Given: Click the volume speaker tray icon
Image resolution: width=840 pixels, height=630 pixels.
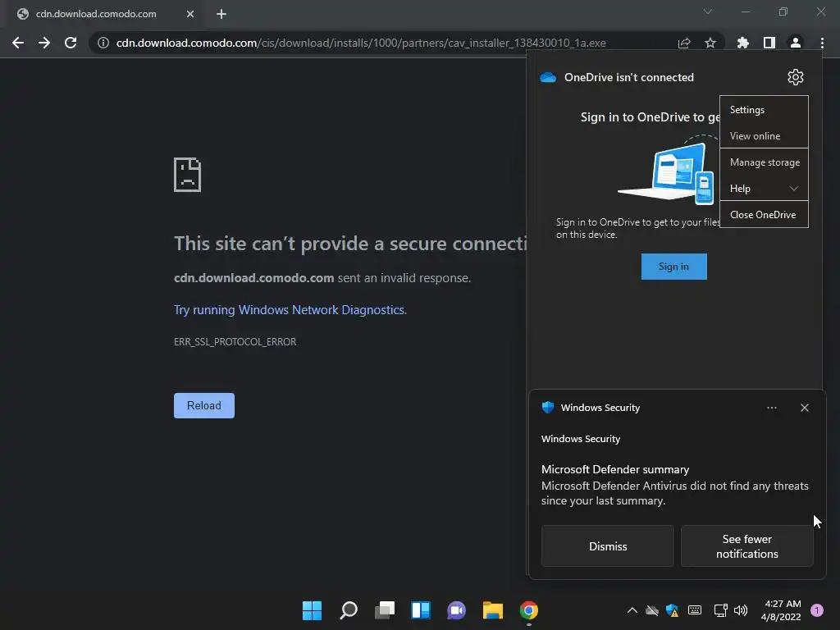Looking at the screenshot, I should point(741,610).
